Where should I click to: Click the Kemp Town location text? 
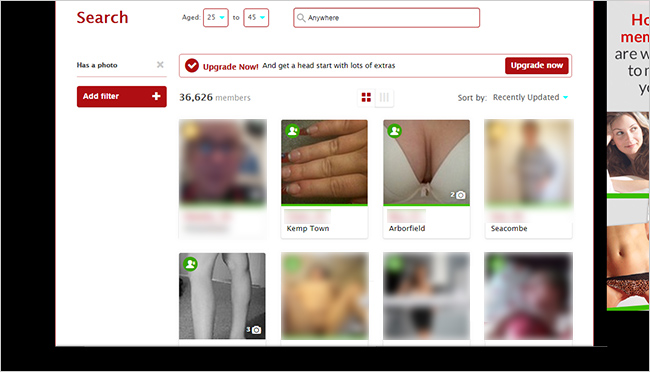308,229
